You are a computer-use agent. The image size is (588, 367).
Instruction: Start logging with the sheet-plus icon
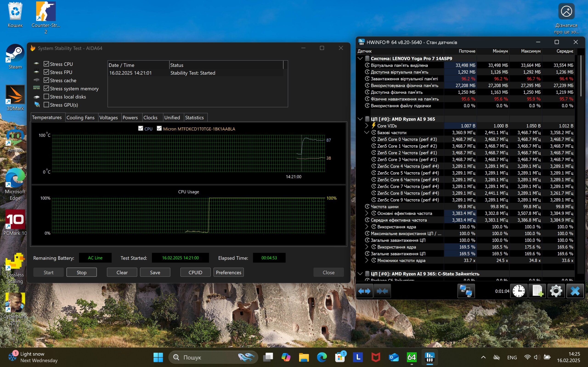pyautogui.click(x=537, y=291)
